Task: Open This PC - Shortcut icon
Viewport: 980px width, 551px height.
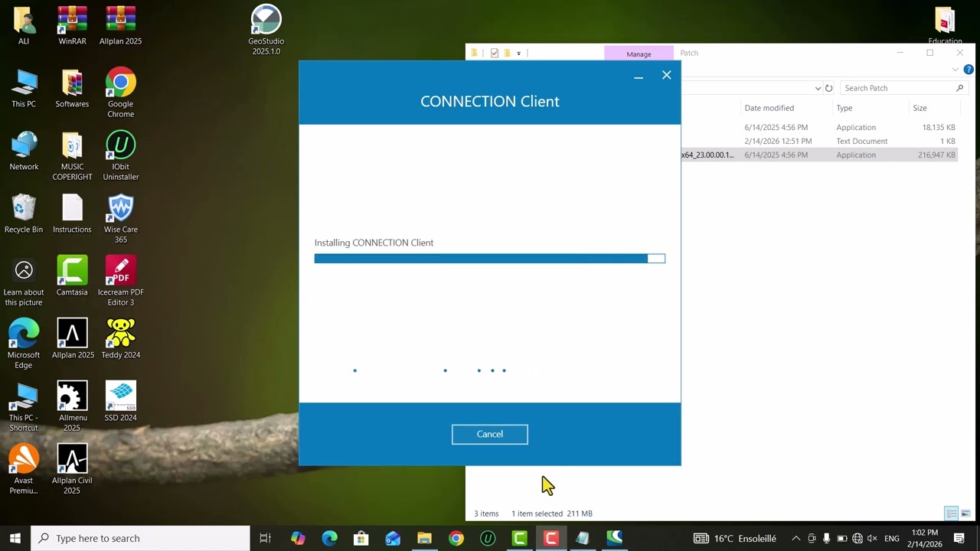Action: click(24, 407)
